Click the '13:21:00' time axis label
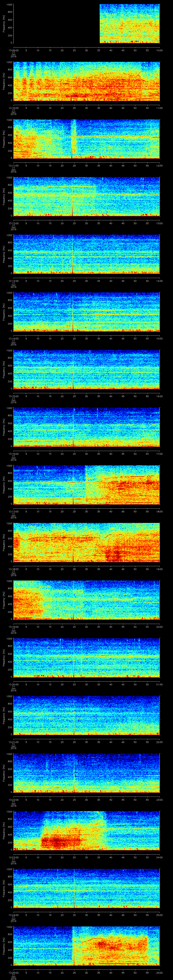The width and height of the screenshot is (173, 980). coord(13,742)
